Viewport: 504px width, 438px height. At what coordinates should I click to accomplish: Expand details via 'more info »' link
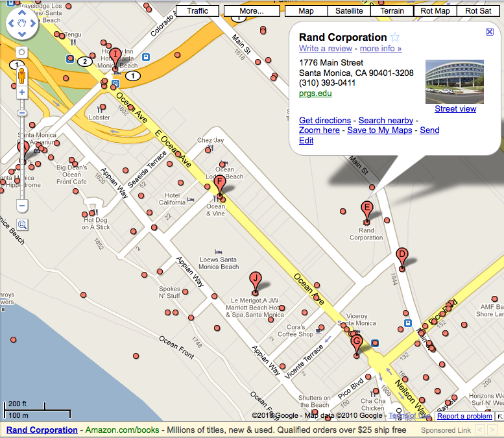[381, 49]
